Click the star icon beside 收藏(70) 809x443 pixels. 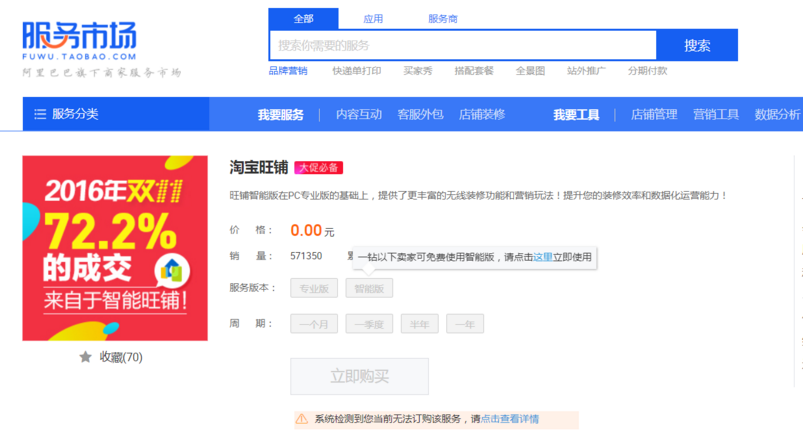[x=85, y=357]
